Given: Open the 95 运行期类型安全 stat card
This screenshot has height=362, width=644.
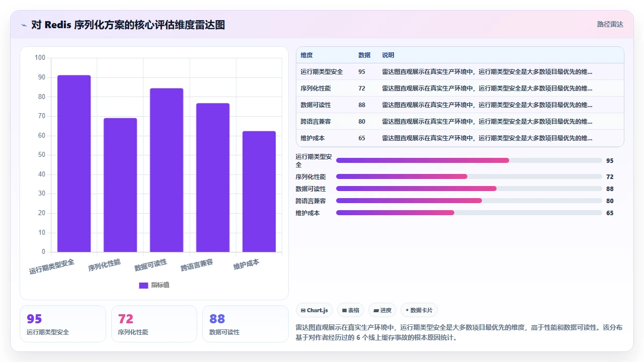Looking at the screenshot, I should pos(63,324).
